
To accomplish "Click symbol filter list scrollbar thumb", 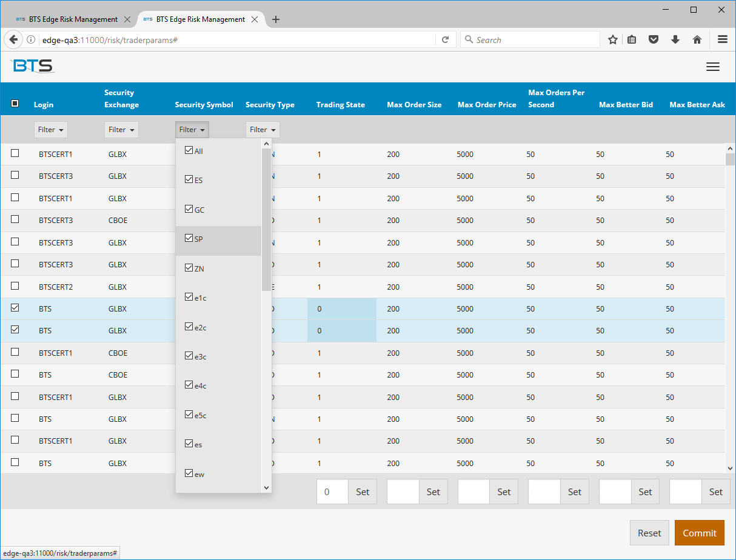I will point(266,219).
